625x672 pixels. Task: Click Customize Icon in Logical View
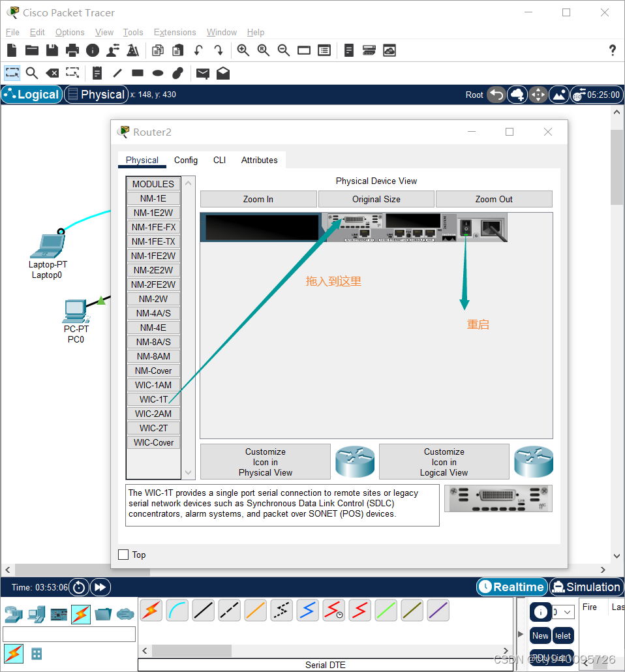coord(444,462)
